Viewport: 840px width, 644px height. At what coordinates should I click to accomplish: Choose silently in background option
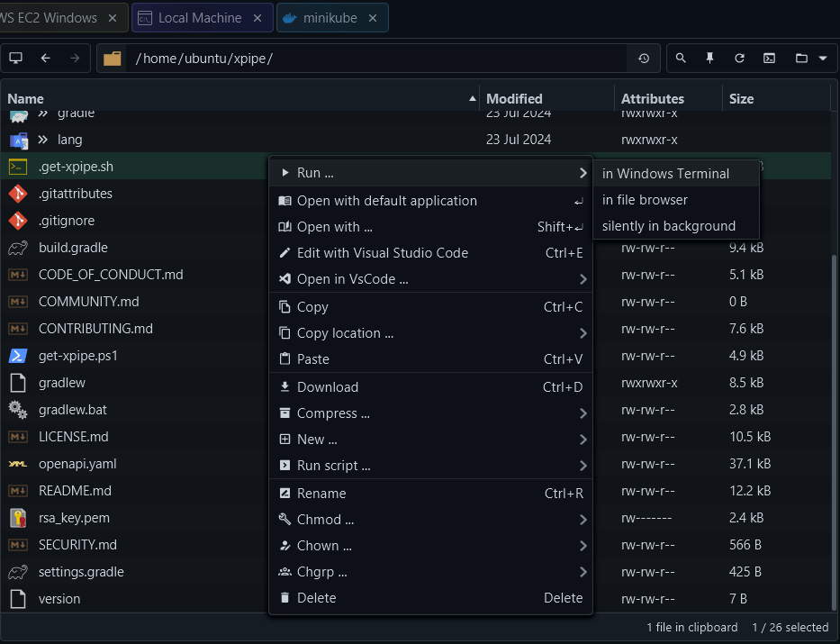click(x=668, y=226)
